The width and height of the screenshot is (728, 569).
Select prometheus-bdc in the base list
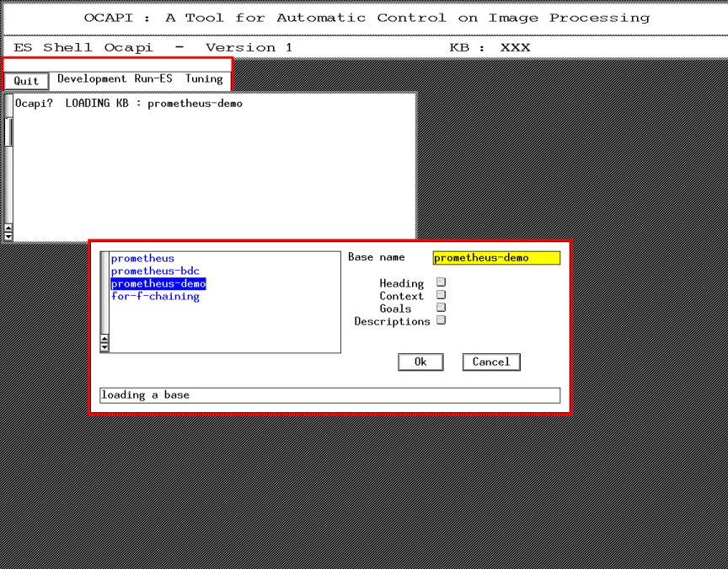pyautogui.click(x=155, y=271)
